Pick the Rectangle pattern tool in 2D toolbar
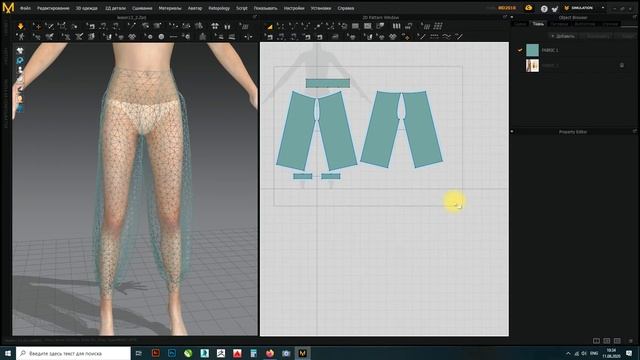The height and width of the screenshot is (360, 640). point(355,26)
